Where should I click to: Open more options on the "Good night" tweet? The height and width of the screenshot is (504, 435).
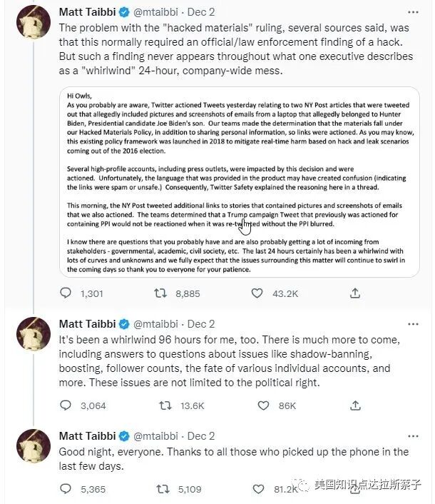coord(413,435)
